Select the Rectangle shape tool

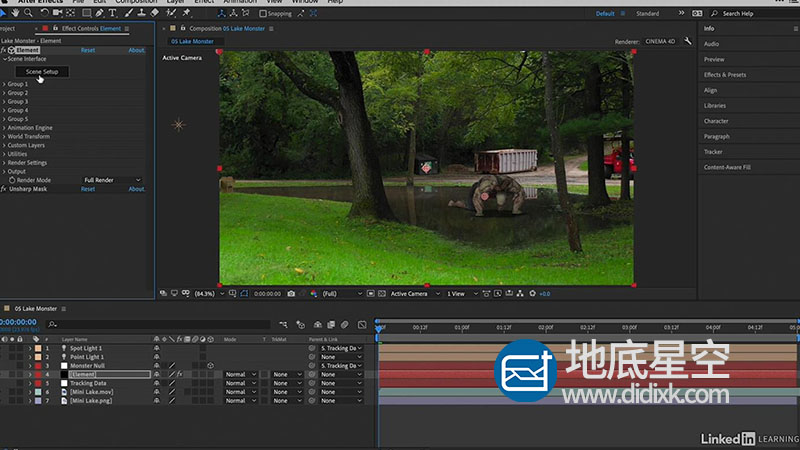[87, 13]
